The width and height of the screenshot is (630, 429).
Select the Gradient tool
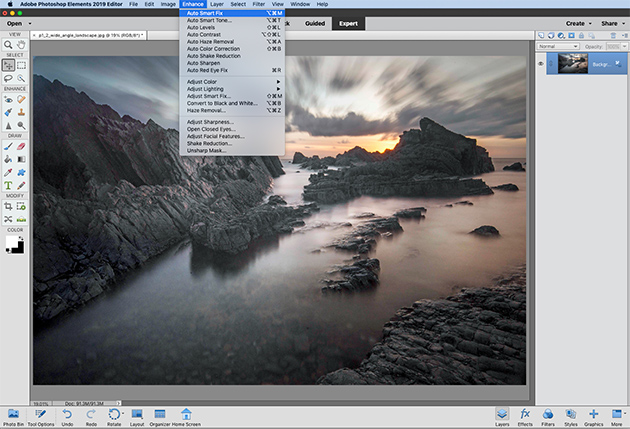point(21,159)
